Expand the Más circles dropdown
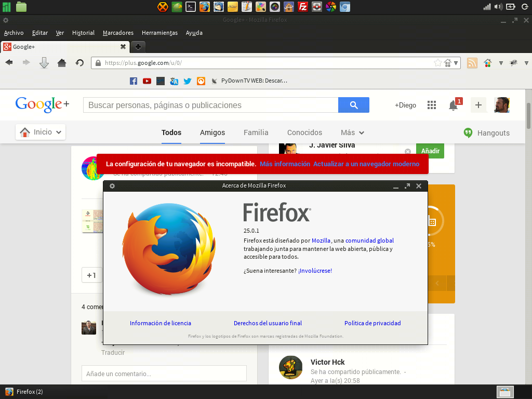Image resolution: width=532 pixels, height=399 pixels. coord(352,132)
